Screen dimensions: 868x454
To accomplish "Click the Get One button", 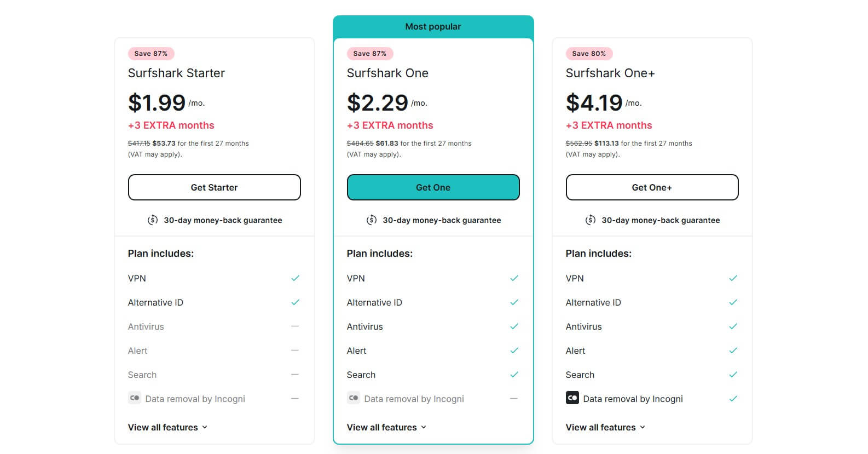I will coord(433,187).
